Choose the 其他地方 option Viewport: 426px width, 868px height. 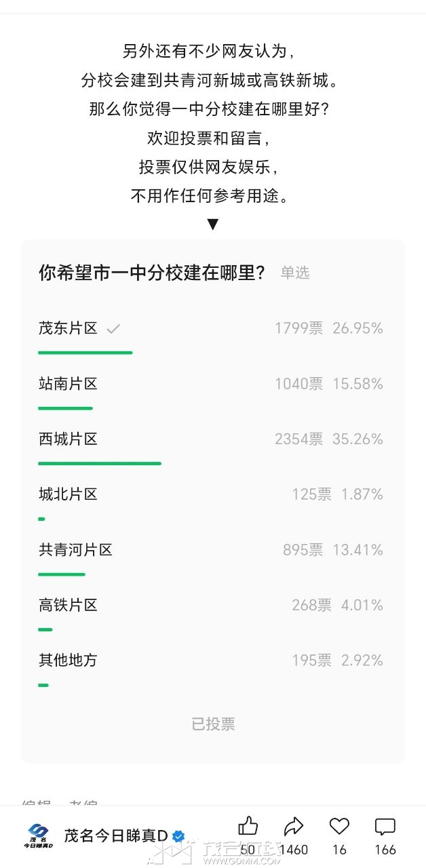pyautogui.click(x=212, y=669)
